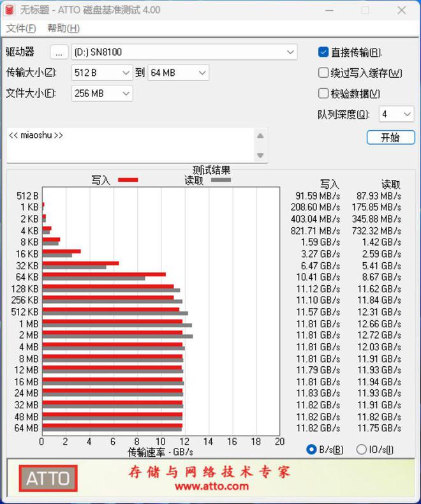Open the www.atto.com link
Image resolution: width=421 pixels, height=504 pixels.
click(x=212, y=486)
